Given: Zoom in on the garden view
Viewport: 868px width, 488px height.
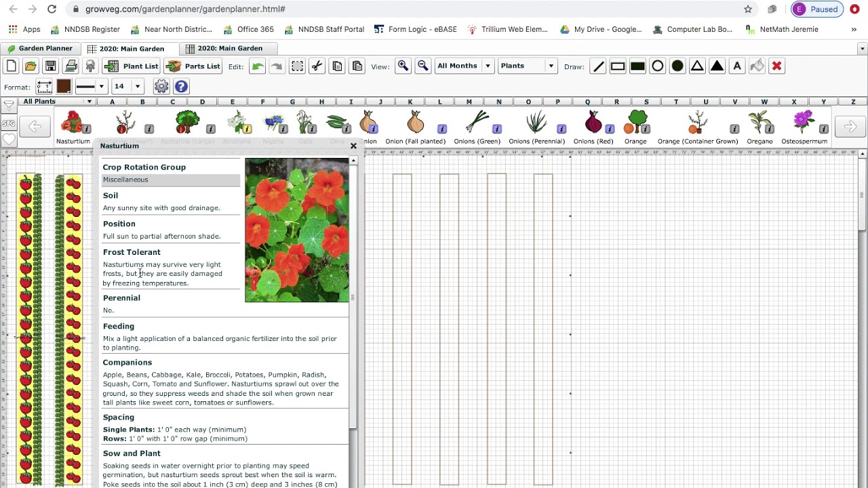Looking at the screenshot, I should pyautogui.click(x=403, y=66).
